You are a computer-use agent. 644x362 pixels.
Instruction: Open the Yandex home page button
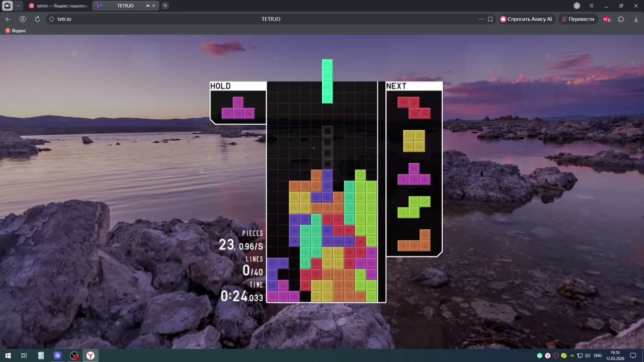[23, 19]
